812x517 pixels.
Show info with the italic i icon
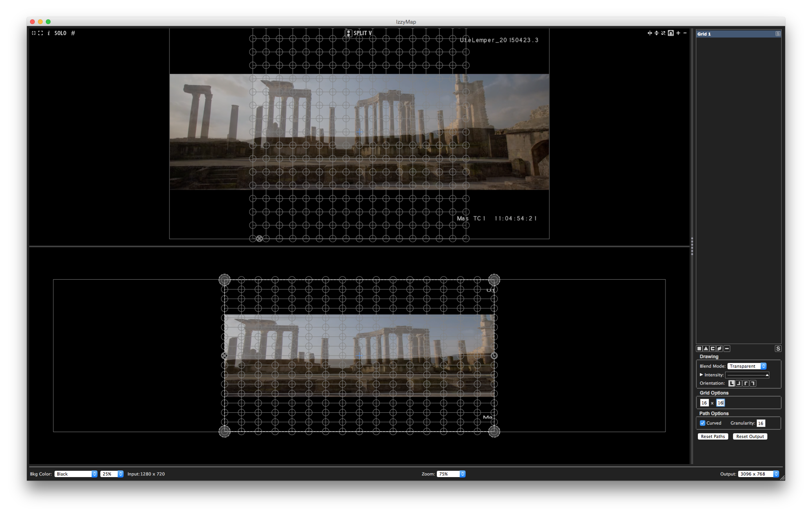[49, 33]
